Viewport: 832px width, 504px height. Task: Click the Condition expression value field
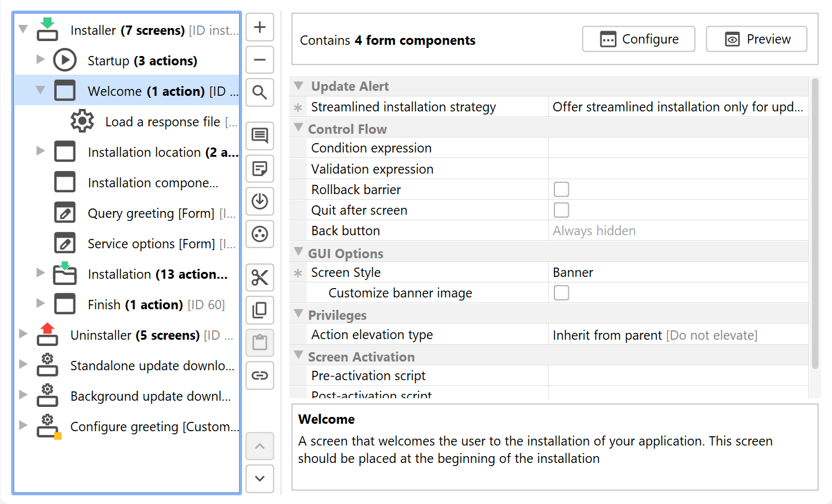[x=677, y=148]
